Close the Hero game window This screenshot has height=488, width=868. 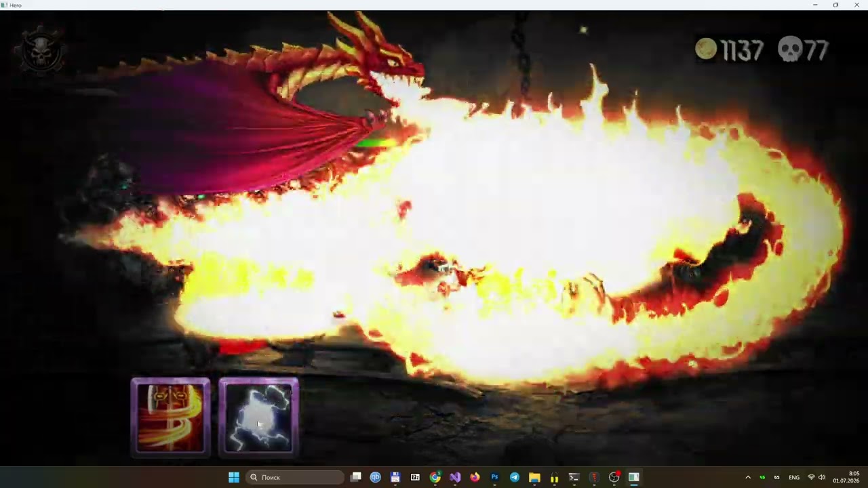point(856,5)
